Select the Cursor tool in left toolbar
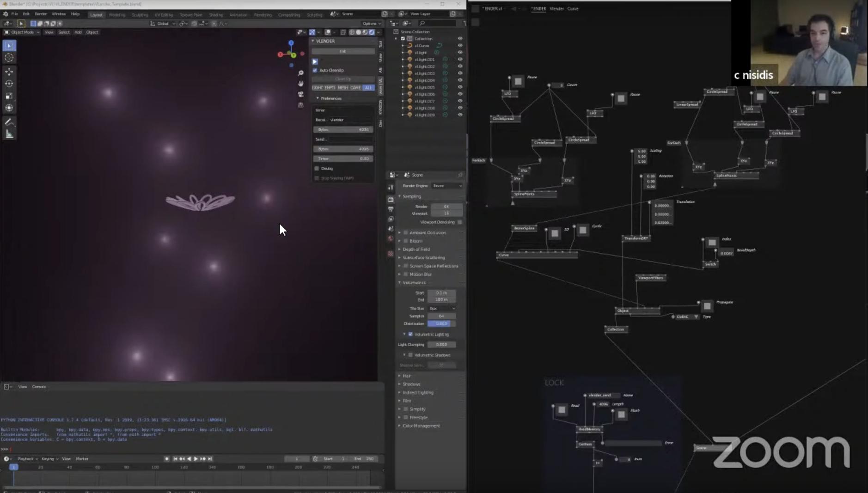This screenshot has height=493, width=868. pos(9,58)
